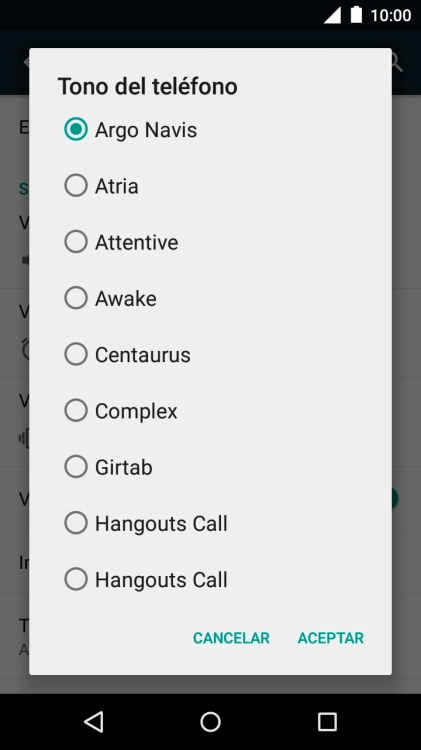421x750 pixels.
Task: Tap the signal strength icon
Action: [x=332, y=15]
